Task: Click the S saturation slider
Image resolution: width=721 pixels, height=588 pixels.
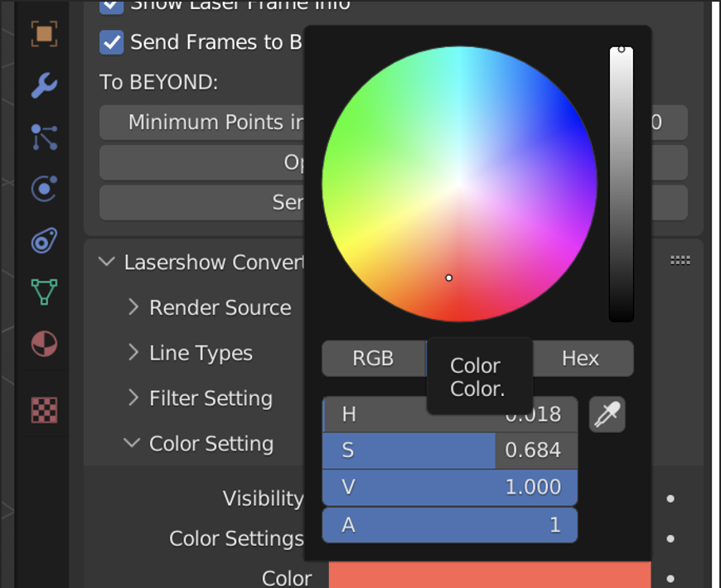Action: 449,451
